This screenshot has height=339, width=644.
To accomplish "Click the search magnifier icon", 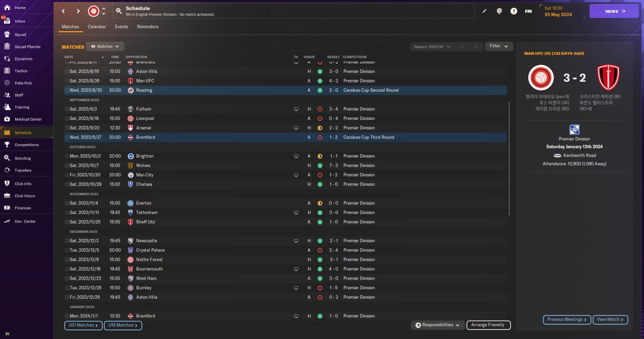I will [x=119, y=11].
